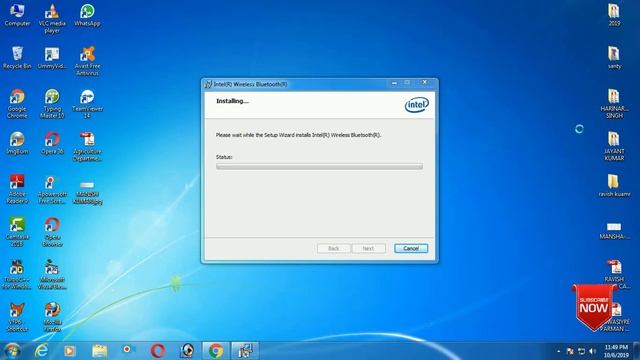The width and height of the screenshot is (640, 360).
Task: Open TeamViewer 14 desktop shortcut
Action: [87, 103]
